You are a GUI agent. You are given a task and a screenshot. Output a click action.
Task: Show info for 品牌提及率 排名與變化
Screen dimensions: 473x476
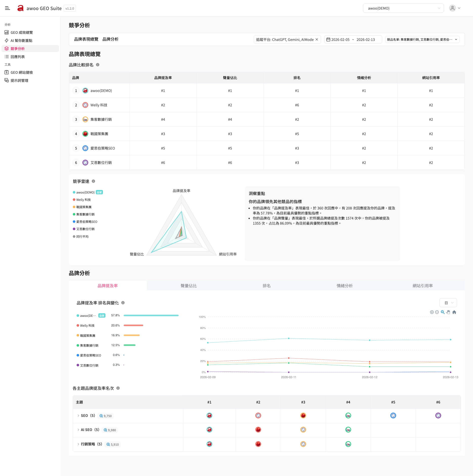click(x=123, y=303)
